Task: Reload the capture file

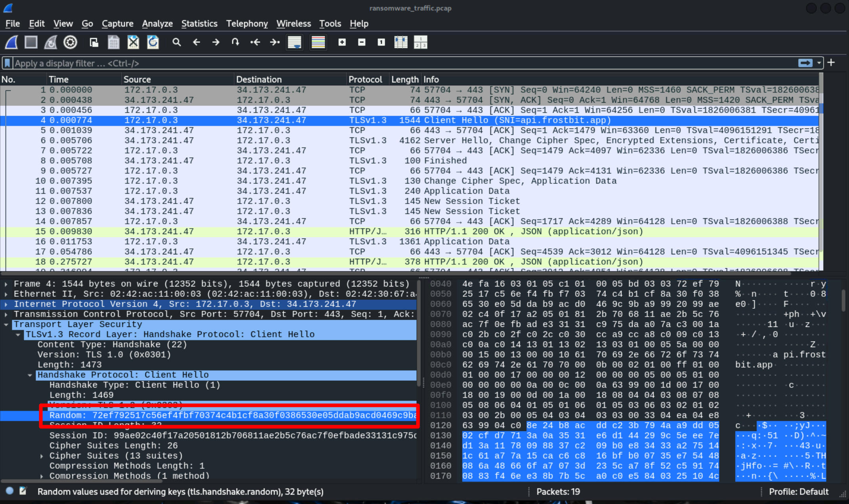Action: (x=153, y=42)
